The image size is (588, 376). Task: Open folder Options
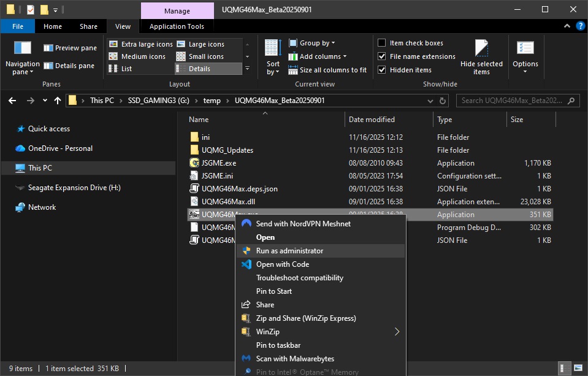(x=525, y=57)
